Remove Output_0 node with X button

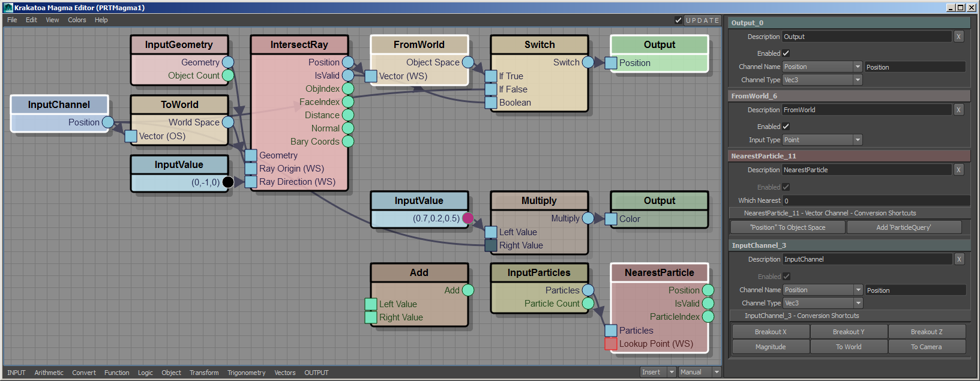[958, 37]
